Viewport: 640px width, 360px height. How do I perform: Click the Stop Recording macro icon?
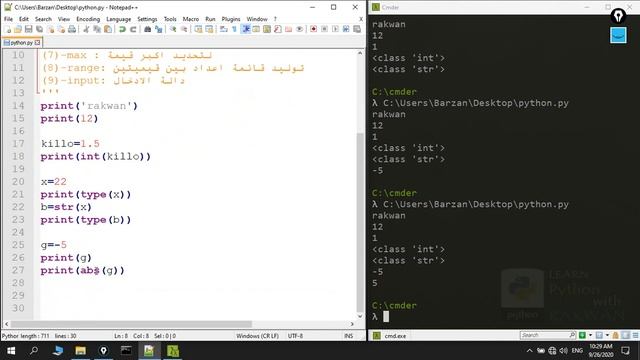coord(324,29)
